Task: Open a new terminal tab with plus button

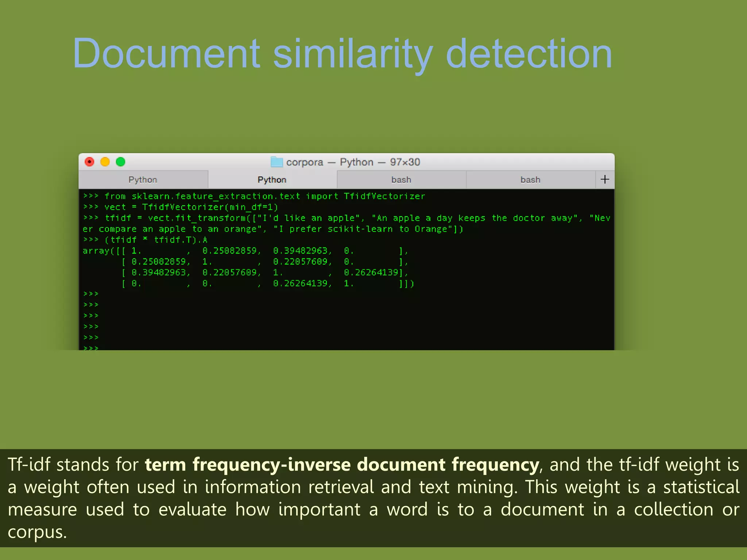Action: pos(605,179)
